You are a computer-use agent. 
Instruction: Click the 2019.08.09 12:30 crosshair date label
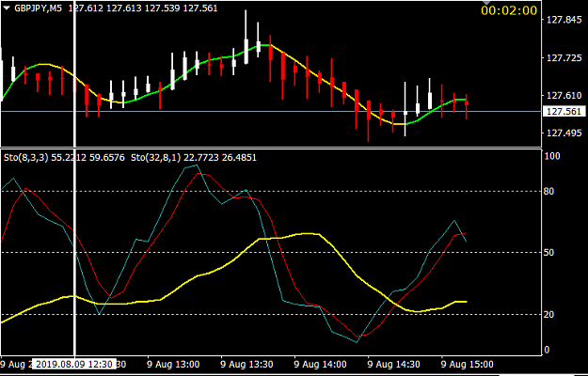click(74, 364)
